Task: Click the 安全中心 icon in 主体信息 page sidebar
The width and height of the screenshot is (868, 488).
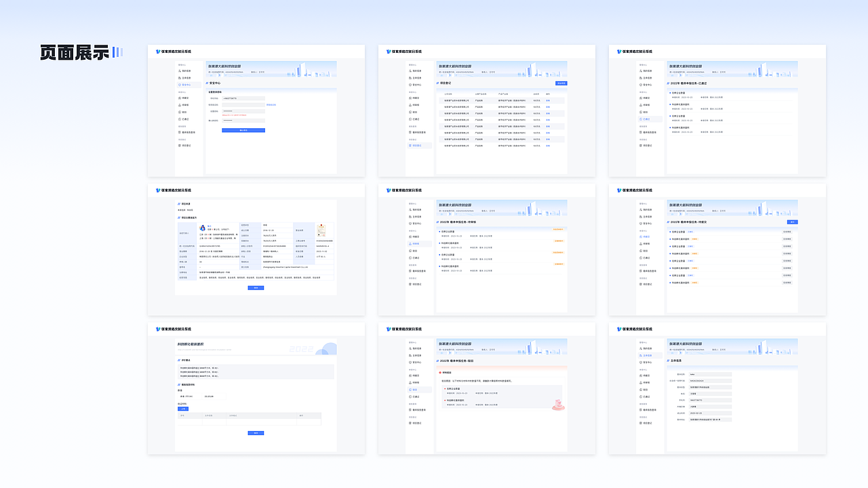Action: (641, 363)
